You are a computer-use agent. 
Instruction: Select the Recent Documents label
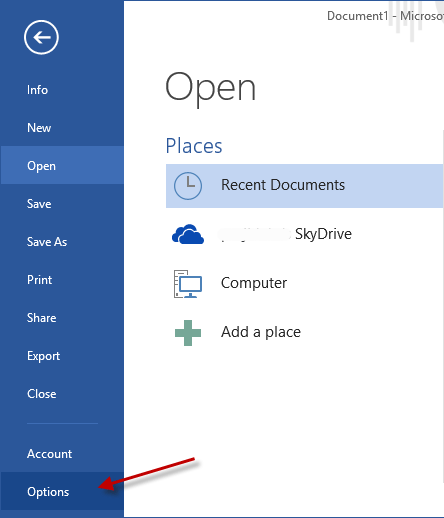tap(283, 185)
